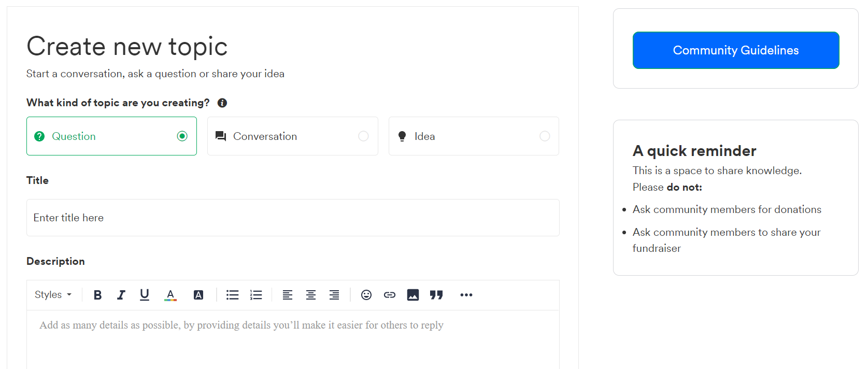
Task: Center align the description text
Action: point(311,295)
